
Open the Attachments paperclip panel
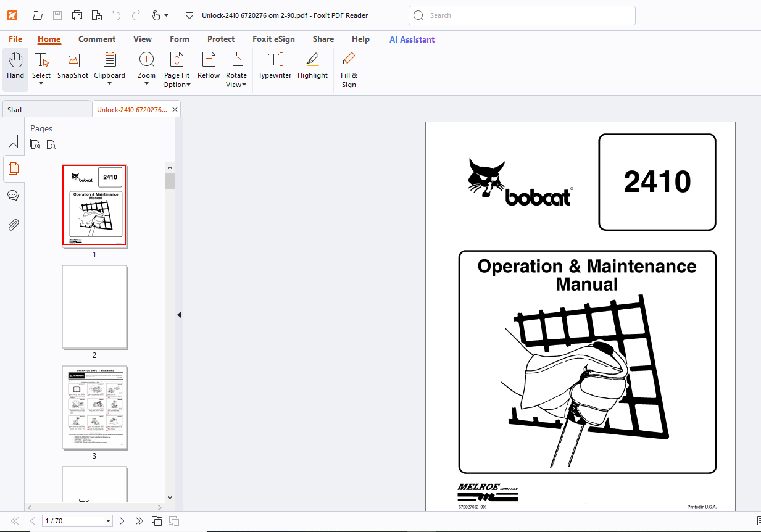click(x=13, y=224)
